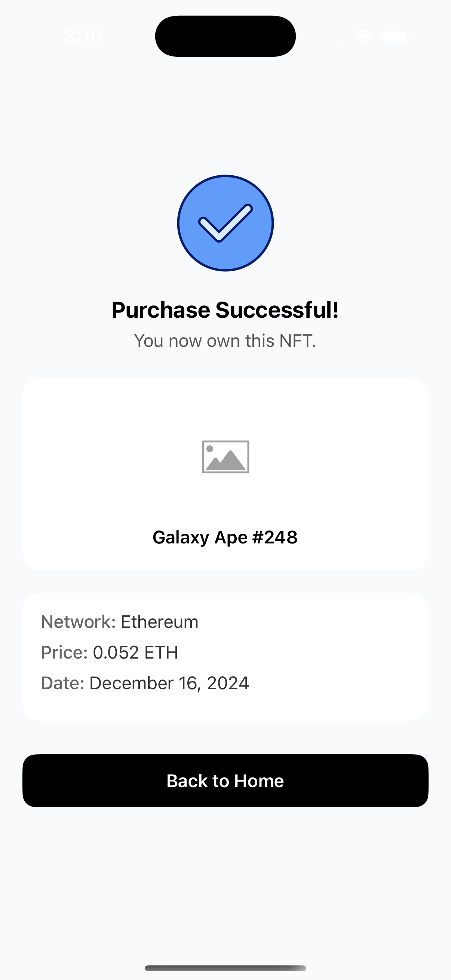The width and height of the screenshot is (451, 980).
Task: Tap the battery indicator icon
Action: (396, 37)
